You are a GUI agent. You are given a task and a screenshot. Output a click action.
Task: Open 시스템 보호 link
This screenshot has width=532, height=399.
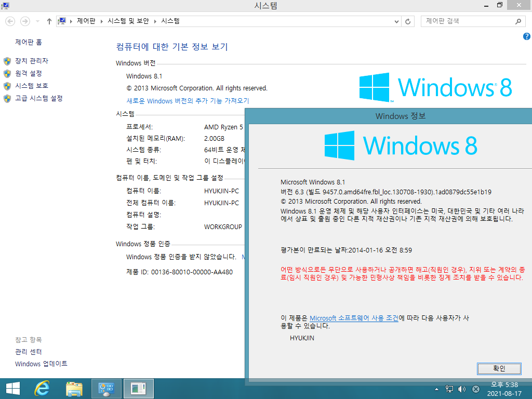point(32,86)
